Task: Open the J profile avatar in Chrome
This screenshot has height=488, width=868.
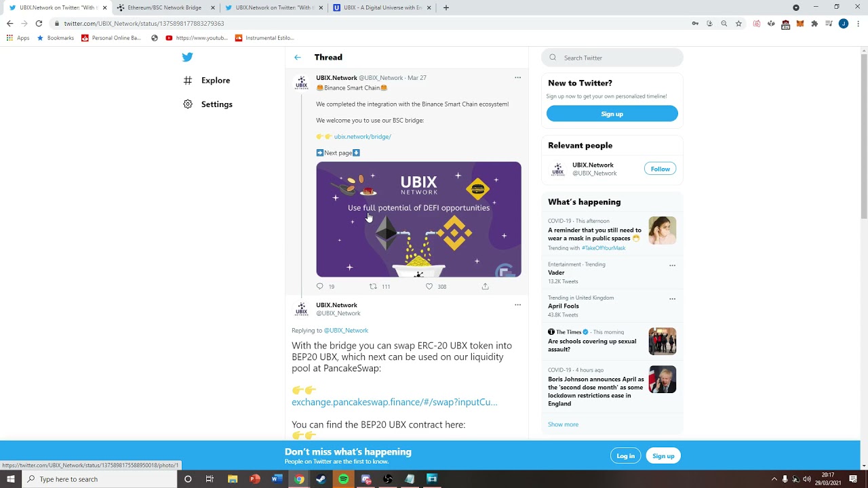Action: (x=844, y=24)
